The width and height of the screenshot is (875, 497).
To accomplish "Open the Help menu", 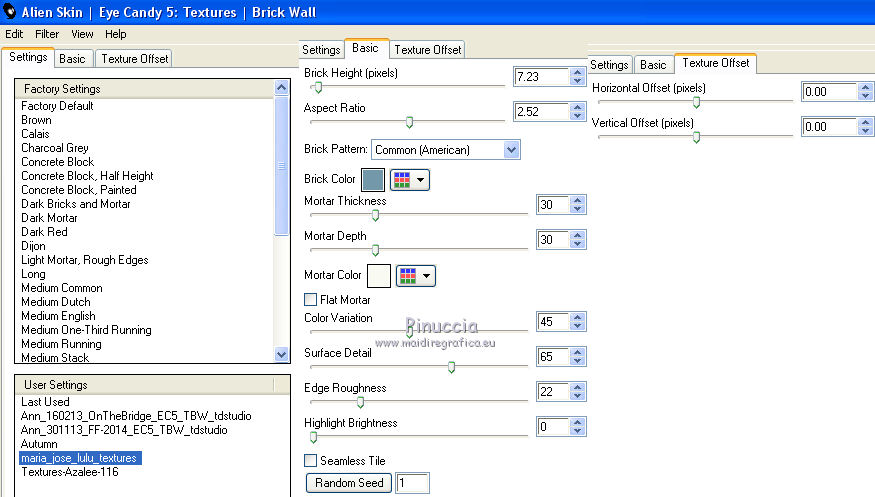I will point(116,34).
